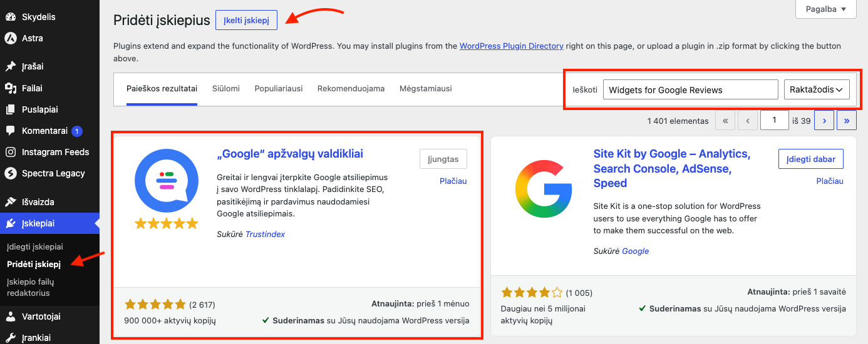Open the Išvaizda brush icon
The width and height of the screenshot is (868, 344).
11,202
